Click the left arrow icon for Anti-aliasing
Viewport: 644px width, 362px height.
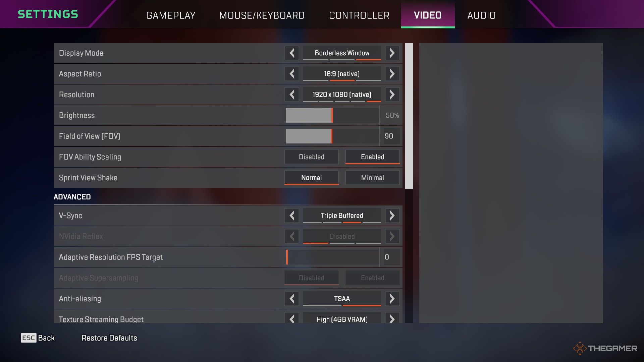coord(292,298)
